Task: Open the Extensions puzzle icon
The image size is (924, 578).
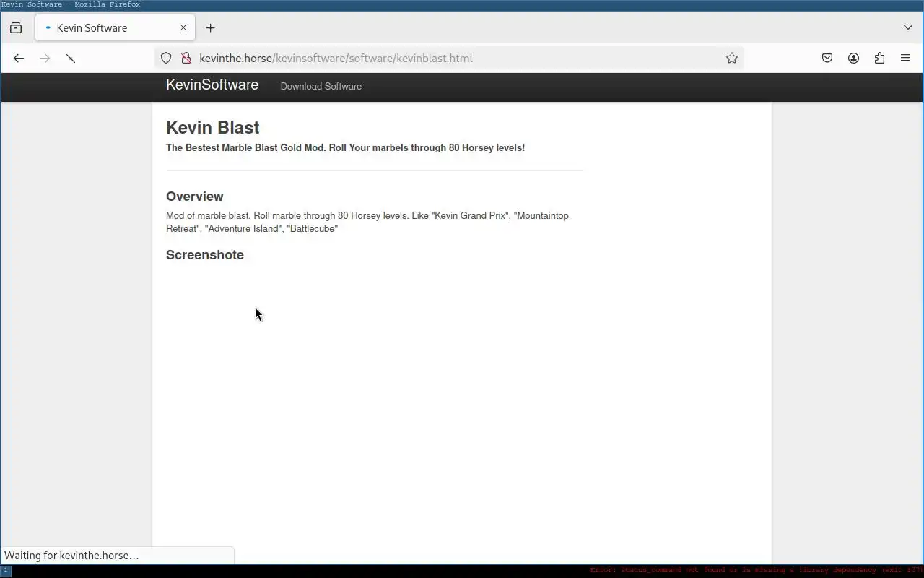Action: point(879,58)
